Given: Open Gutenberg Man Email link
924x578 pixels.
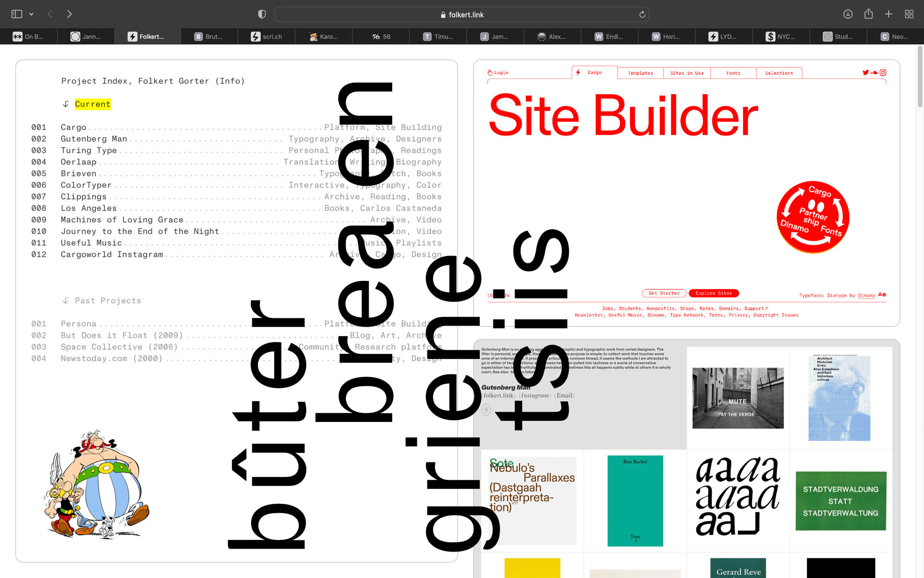Looking at the screenshot, I should coord(565,395).
